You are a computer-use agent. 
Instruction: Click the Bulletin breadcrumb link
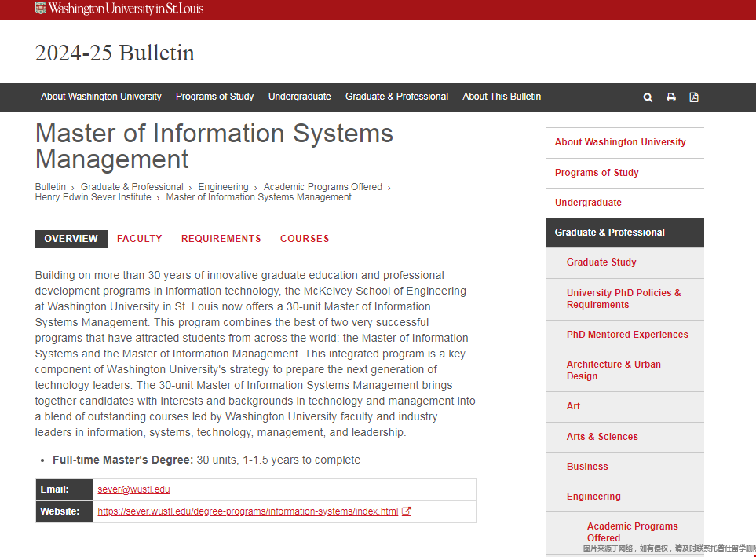(50, 187)
